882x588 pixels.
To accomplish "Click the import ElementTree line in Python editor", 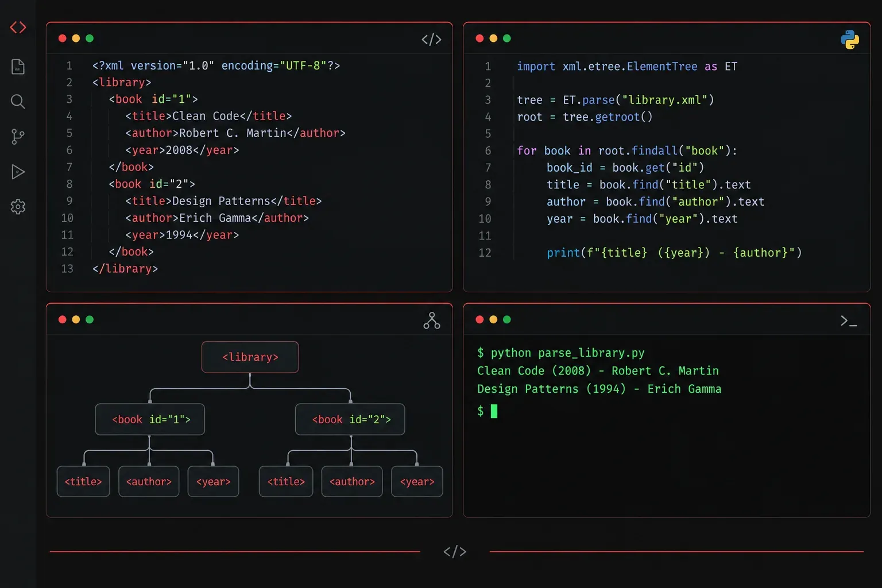I will point(627,67).
